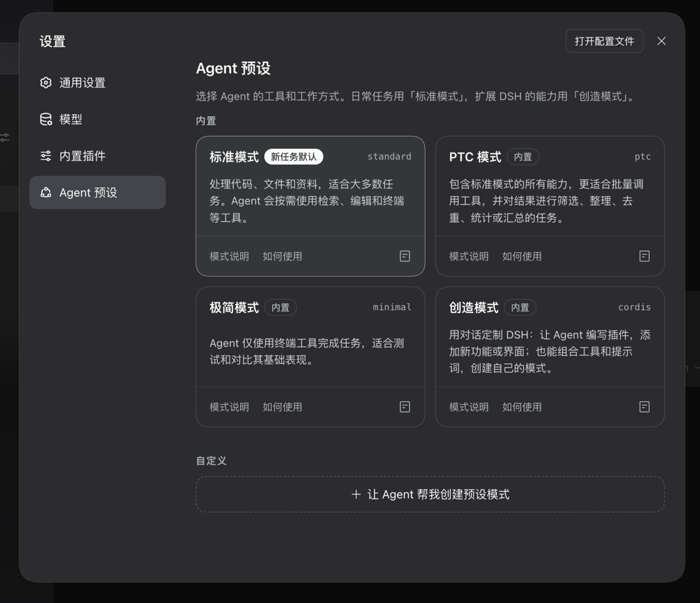
Task: Open document icon on PTC 模式 card
Action: pyautogui.click(x=644, y=256)
